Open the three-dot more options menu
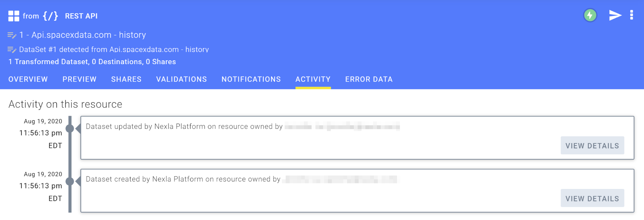The height and width of the screenshot is (220, 644). (631, 15)
